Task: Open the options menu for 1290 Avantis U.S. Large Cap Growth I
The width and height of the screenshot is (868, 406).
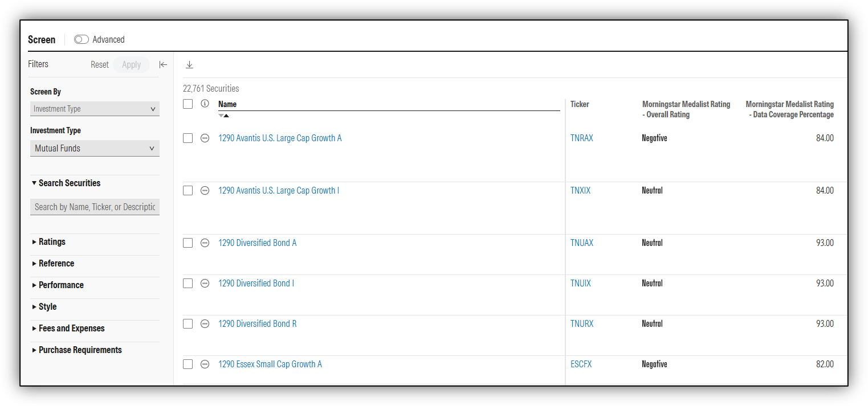Action: pos(205,191)
